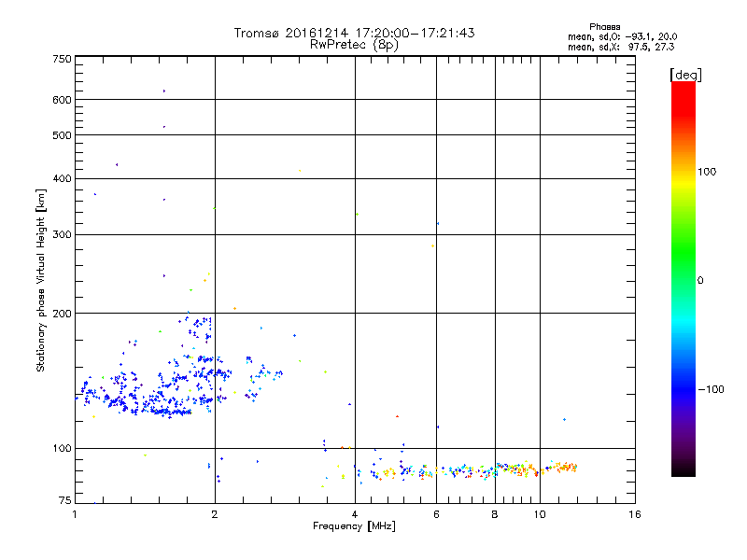This screenshot has height=560, width=747.
Task: Click the y-axis tick label '500'
Action: coord(62,135)
